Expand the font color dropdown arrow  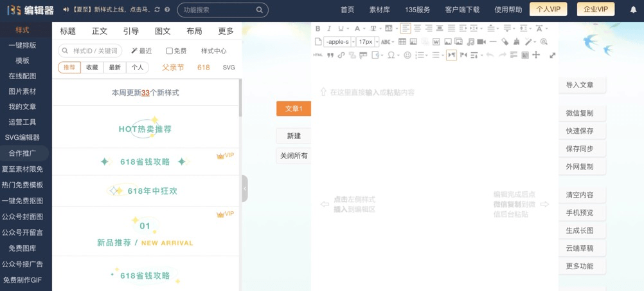pos(364,28)
